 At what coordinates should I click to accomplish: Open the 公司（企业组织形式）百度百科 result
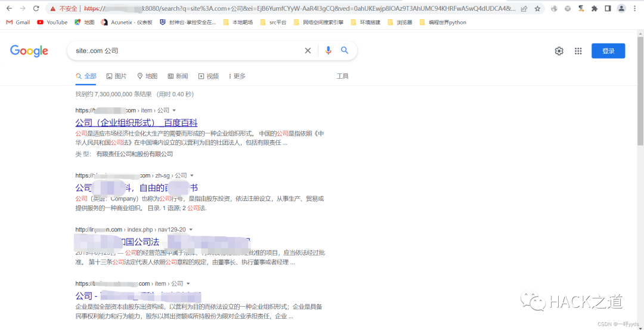[136, 123]
